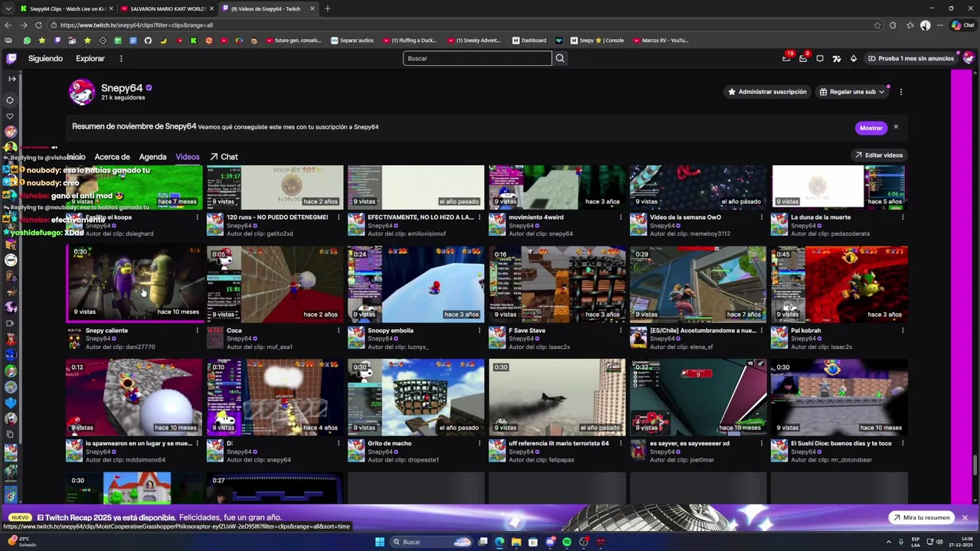Switch to the Snepy64 Clips Kick tab
The height and width of the screenshot is (551, 980).
[66, 8]
